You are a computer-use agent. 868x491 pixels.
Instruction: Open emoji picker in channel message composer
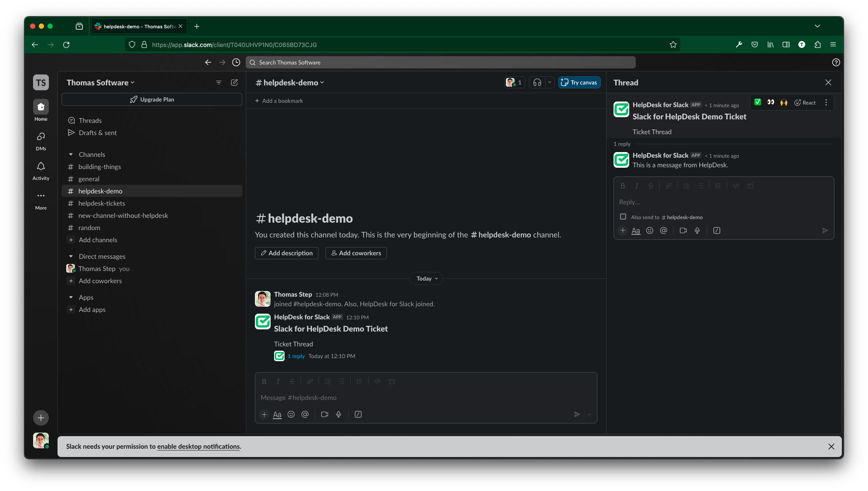291,414
